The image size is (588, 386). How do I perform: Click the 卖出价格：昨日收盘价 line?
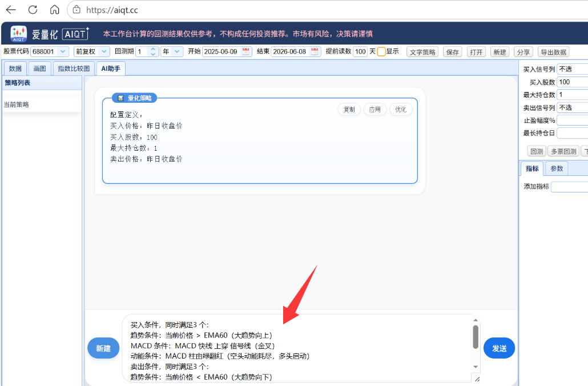146,159
